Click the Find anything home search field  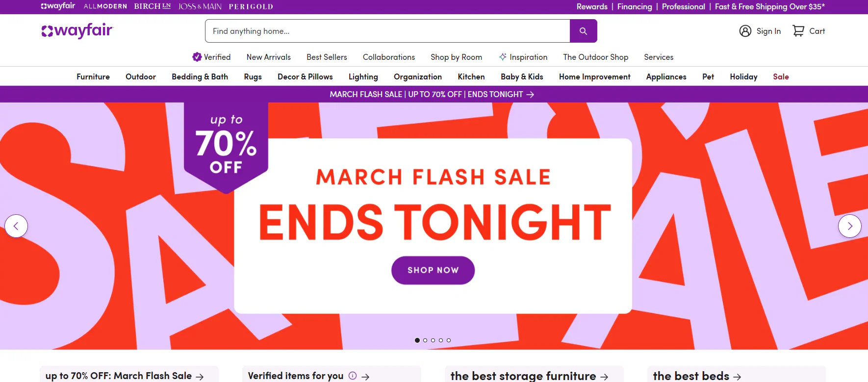387,30
